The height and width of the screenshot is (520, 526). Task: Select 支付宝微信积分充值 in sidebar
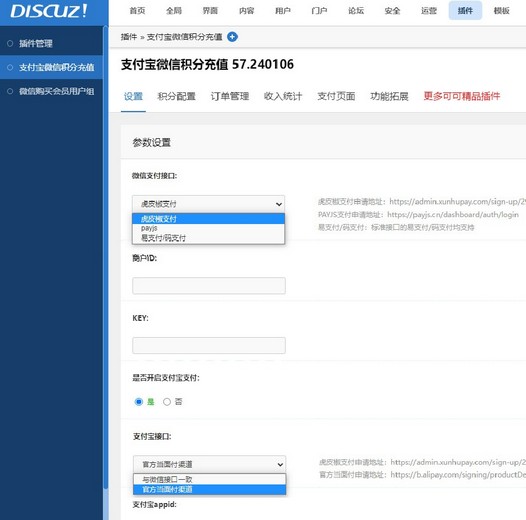coord(51,67)
